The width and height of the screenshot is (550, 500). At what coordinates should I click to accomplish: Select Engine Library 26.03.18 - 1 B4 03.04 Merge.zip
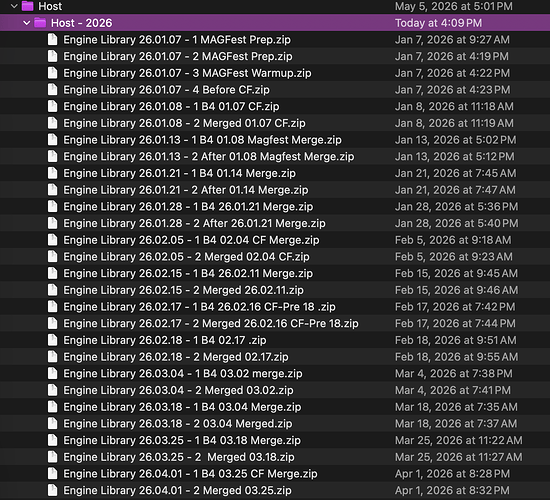(182, 407)
